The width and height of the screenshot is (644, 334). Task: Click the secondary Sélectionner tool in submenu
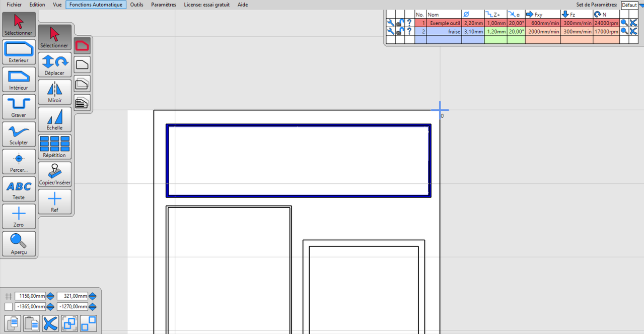pos(54,37)
